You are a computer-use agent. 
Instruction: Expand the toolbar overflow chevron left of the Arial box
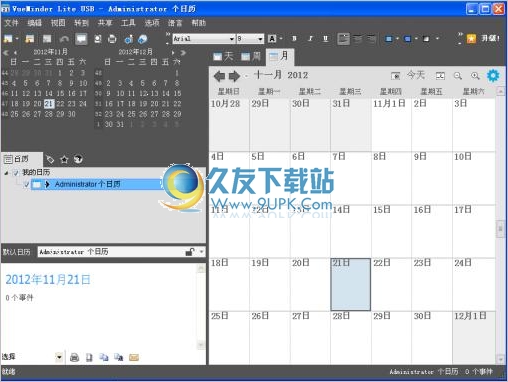click(168, 38)
